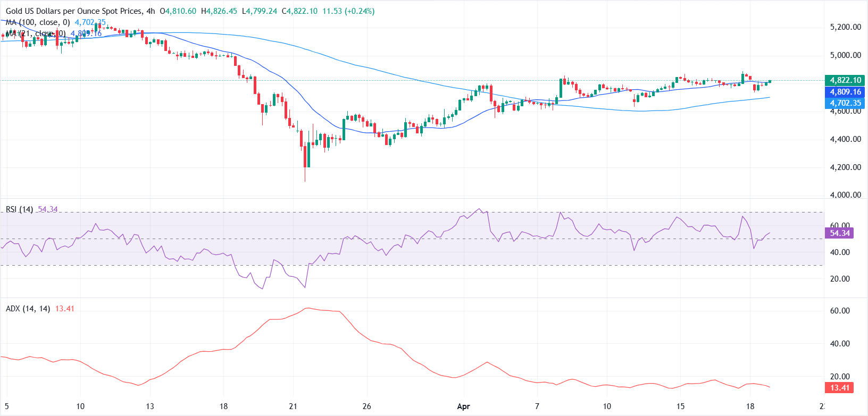
Task: Click the 5,200.00 price axis label
Action: [x=845, y=27]
